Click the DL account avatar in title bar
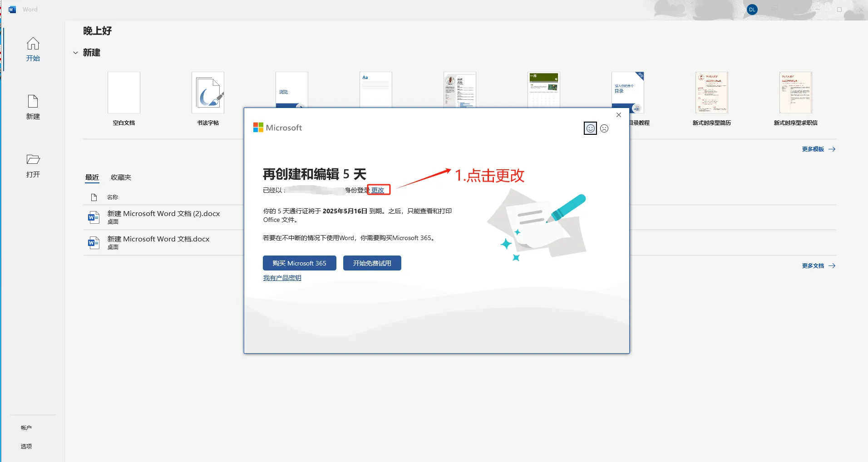868x462 pixels. pos(752,10)
